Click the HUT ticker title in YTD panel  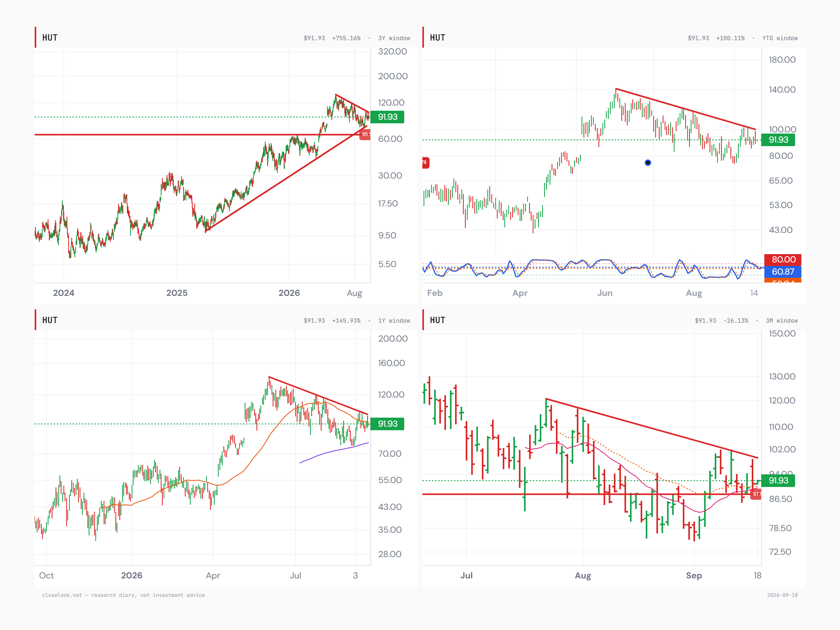tap(438, 38)
